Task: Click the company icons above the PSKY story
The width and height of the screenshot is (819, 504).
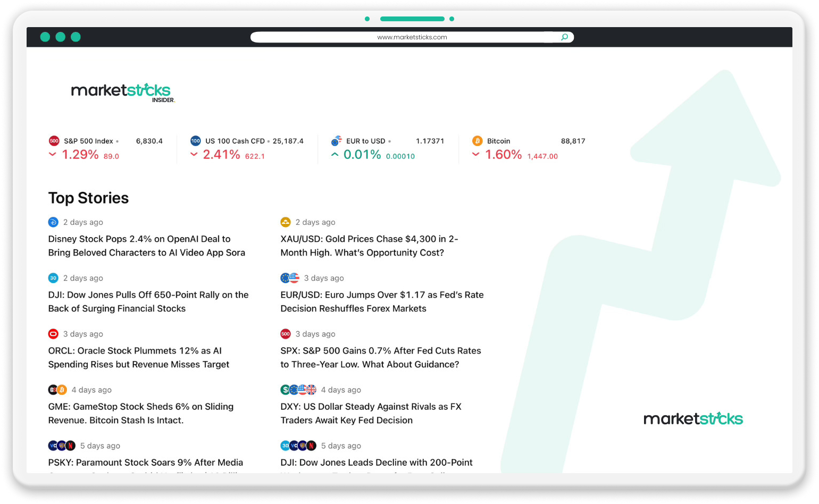Action: pyautogui.click(x=62, y=446)
